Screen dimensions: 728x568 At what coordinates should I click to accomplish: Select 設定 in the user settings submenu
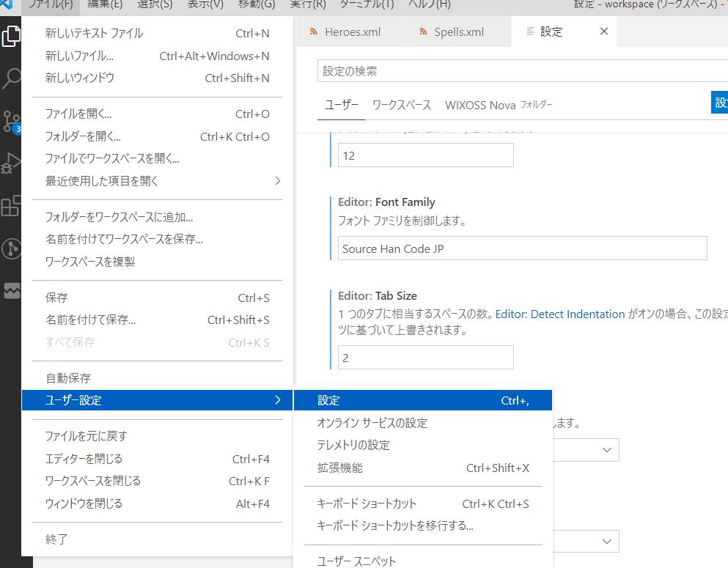423,400
